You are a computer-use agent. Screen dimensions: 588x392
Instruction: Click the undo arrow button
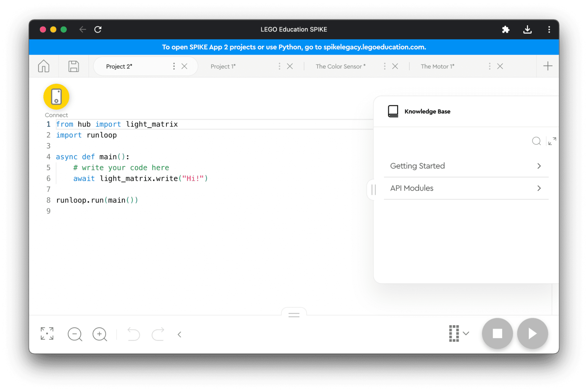coord(133,333)
